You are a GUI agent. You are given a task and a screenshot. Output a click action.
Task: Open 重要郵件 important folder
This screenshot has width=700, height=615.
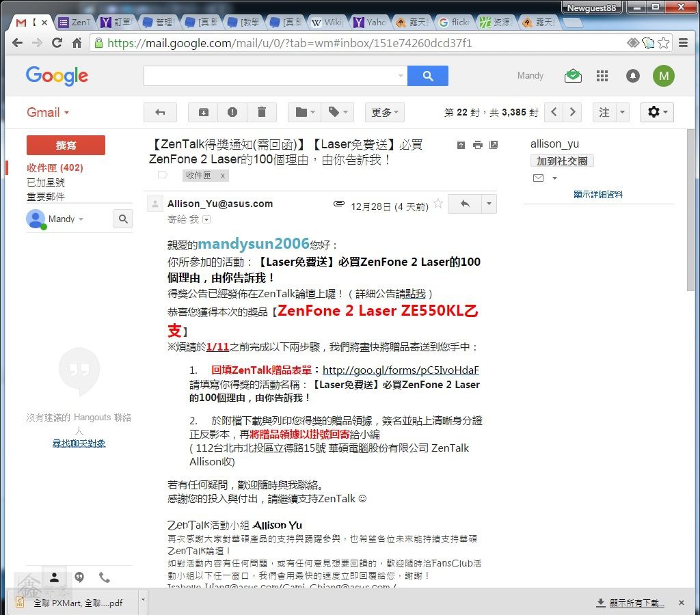click(46, 196)
